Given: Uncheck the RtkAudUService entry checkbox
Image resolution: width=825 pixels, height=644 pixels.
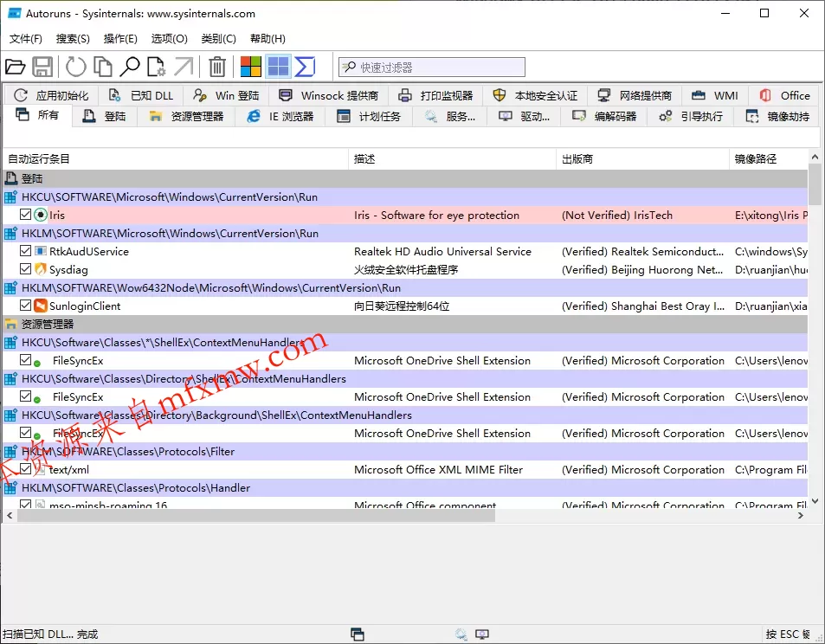Looking at the screenshot, I should tap(25, 250).
